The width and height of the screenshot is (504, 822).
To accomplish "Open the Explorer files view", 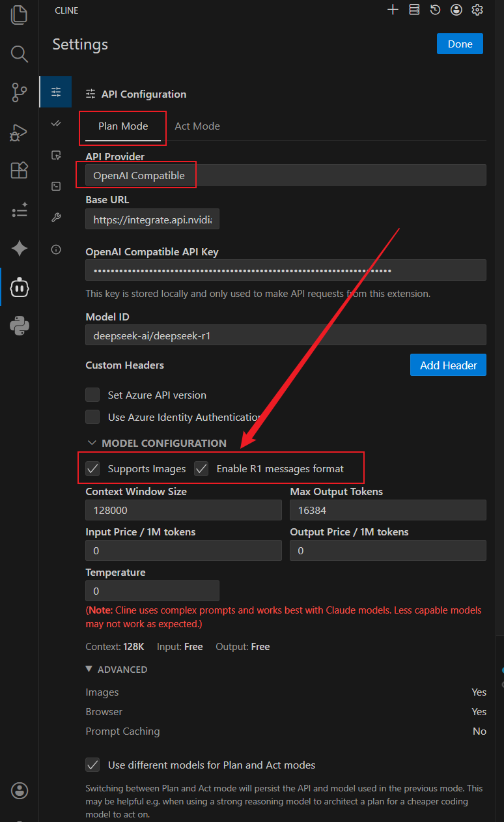I will click(19, 14).
